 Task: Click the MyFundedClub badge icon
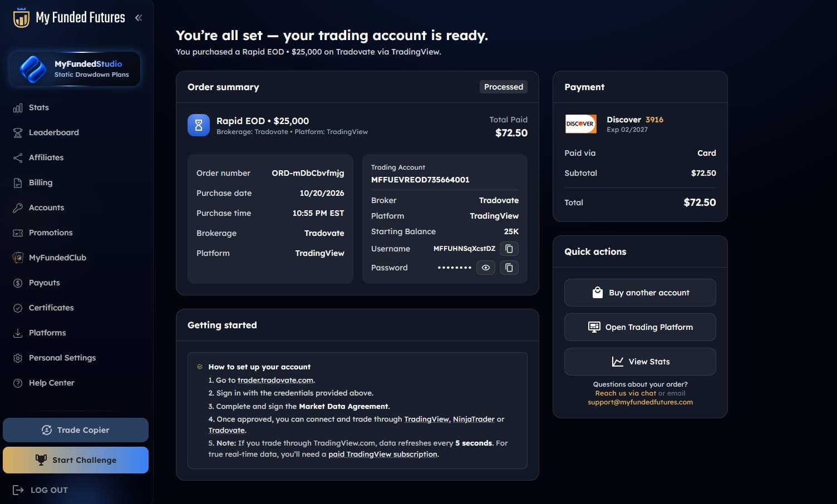pos(18,258)
